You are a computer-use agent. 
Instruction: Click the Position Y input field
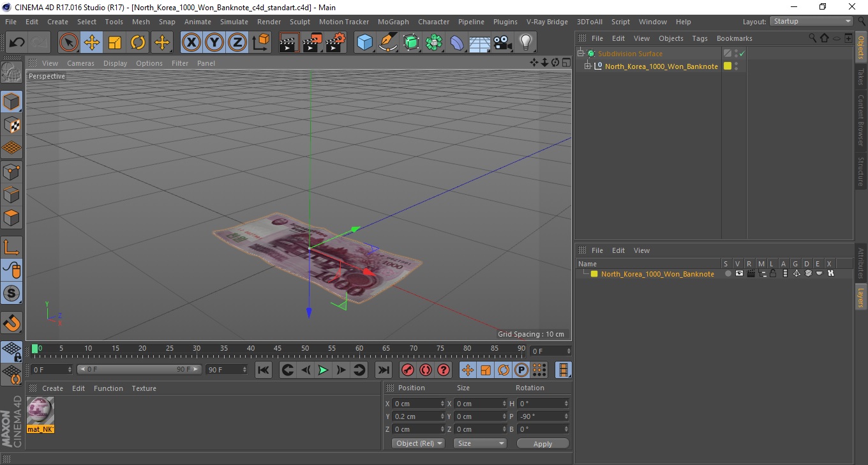[418, 416]
